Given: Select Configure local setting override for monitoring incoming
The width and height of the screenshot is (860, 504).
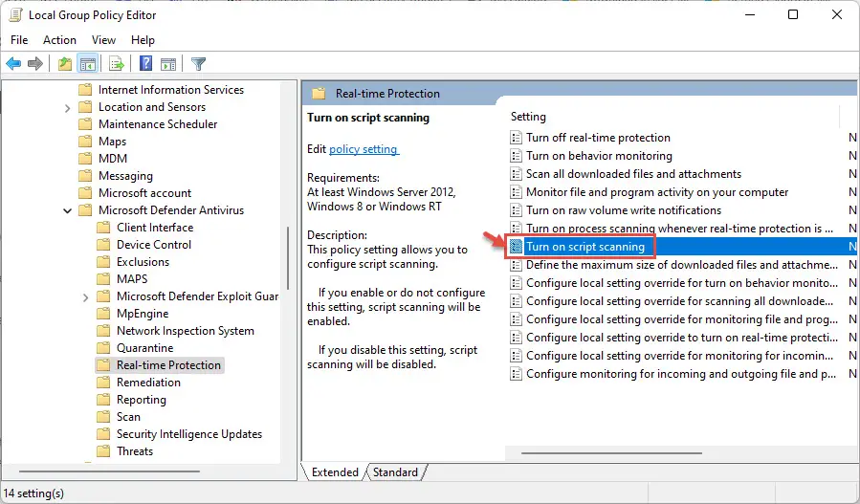Looking at the screenshot, I should point(679,356).
